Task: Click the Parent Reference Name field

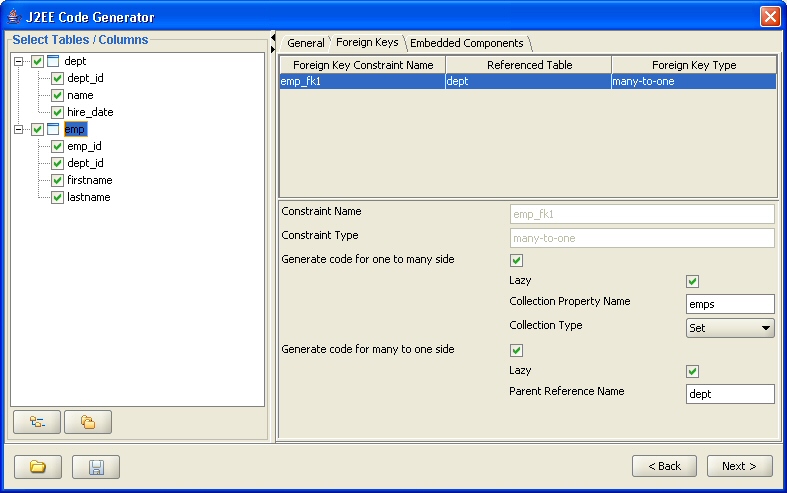Action: pyautogui.click(x=730, y=394)
